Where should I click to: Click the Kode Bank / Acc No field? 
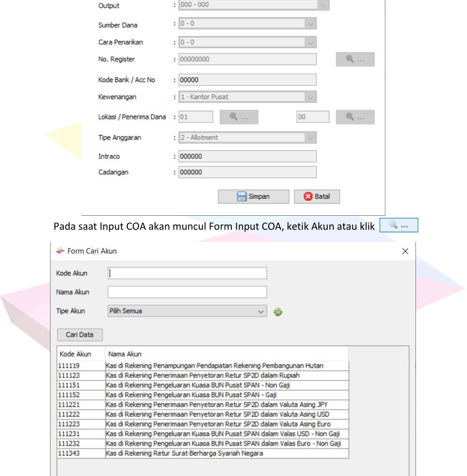click(247, 80)
